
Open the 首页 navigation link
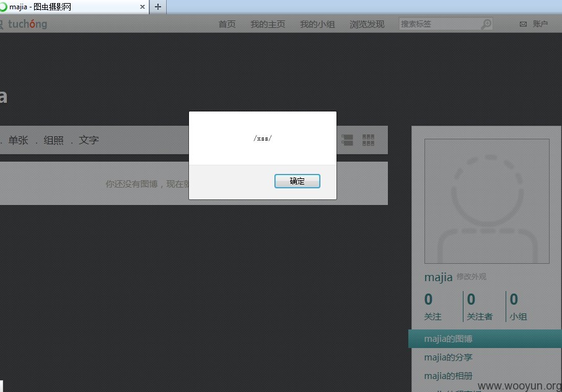[x=227, y=24]
